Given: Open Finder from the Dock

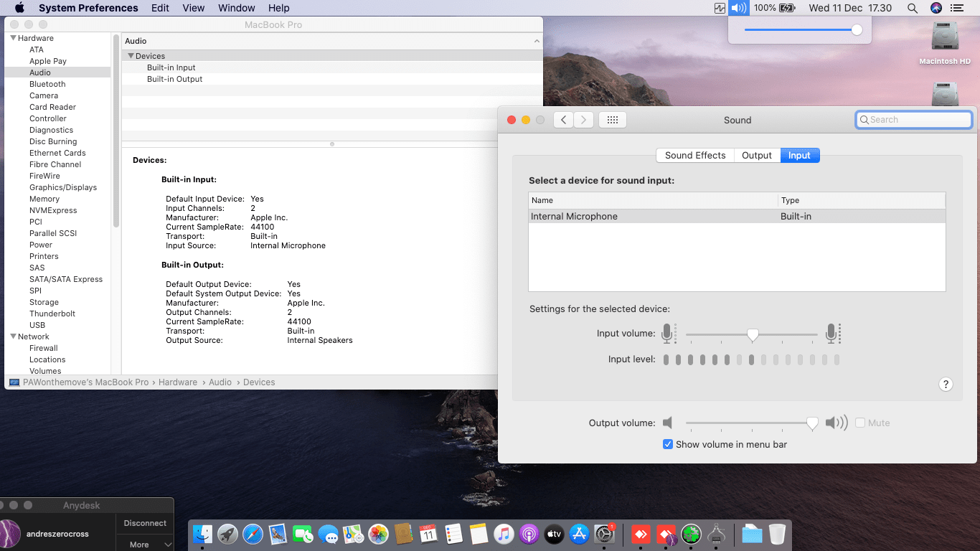Looking at the screenshot, I should [x=203, y=534].
